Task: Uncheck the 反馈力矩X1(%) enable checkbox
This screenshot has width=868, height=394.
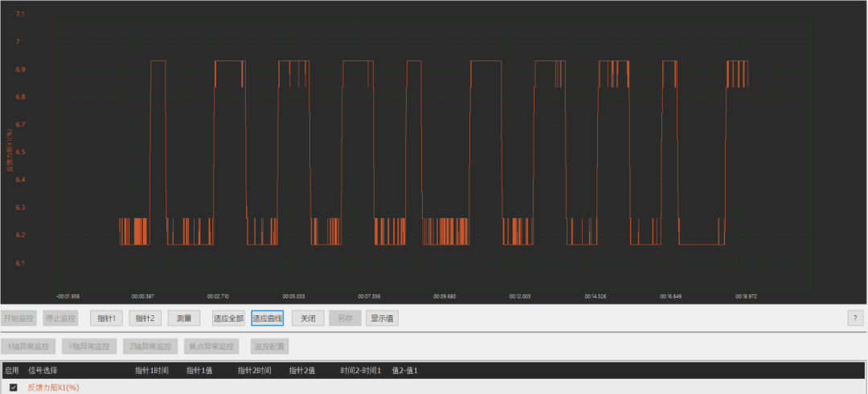Action: coord(13,388)
